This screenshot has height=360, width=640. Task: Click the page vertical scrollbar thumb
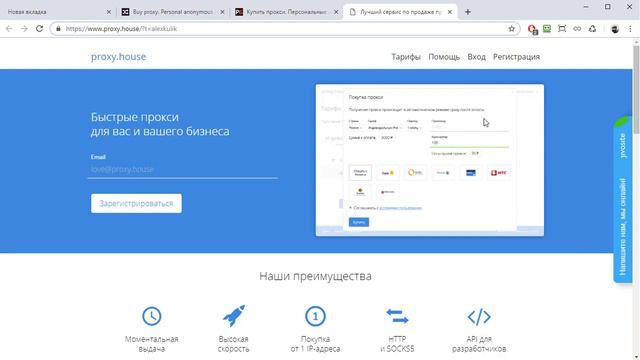pyautogui.click(x=636, y=90)
